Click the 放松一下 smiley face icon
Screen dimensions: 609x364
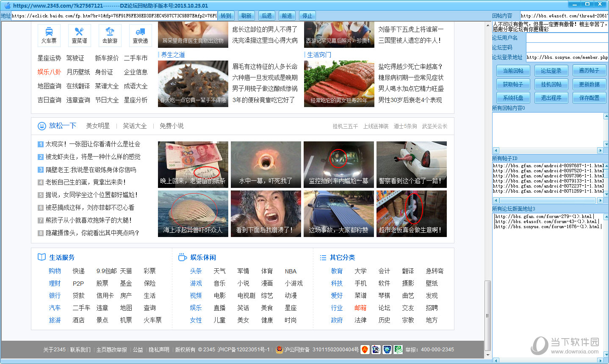coord(42,126)
